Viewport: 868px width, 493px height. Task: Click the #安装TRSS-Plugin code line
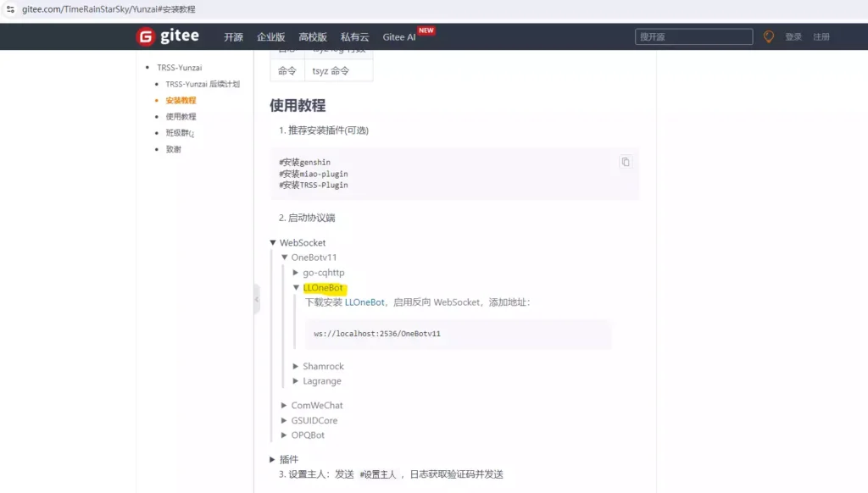(x=314, y=186)
